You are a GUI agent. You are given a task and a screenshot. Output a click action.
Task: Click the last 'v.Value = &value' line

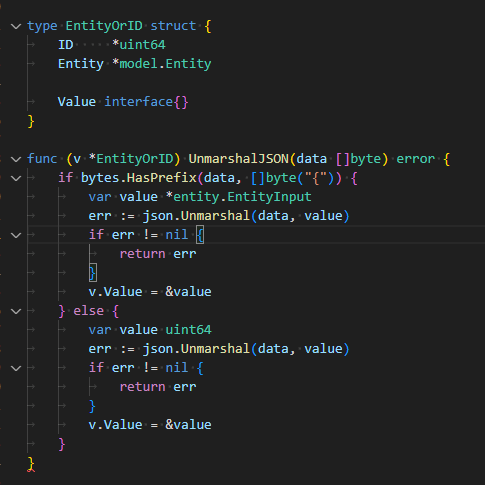(150, 425)
